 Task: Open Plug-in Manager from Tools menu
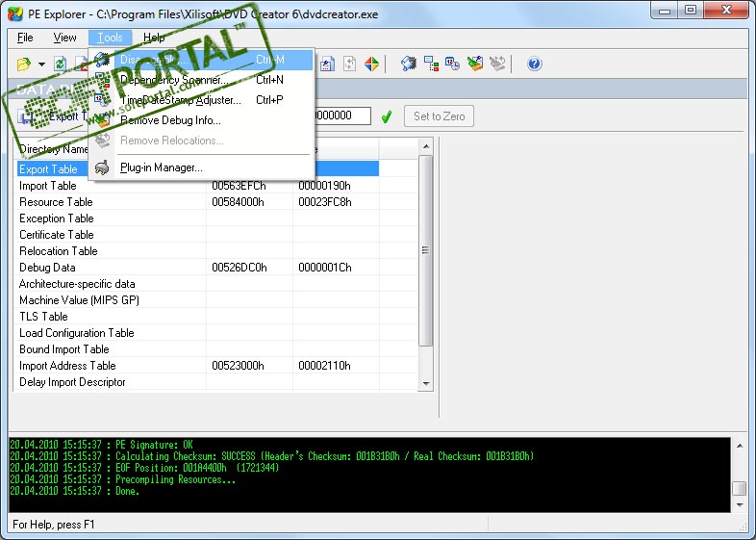tap(202, 167)
